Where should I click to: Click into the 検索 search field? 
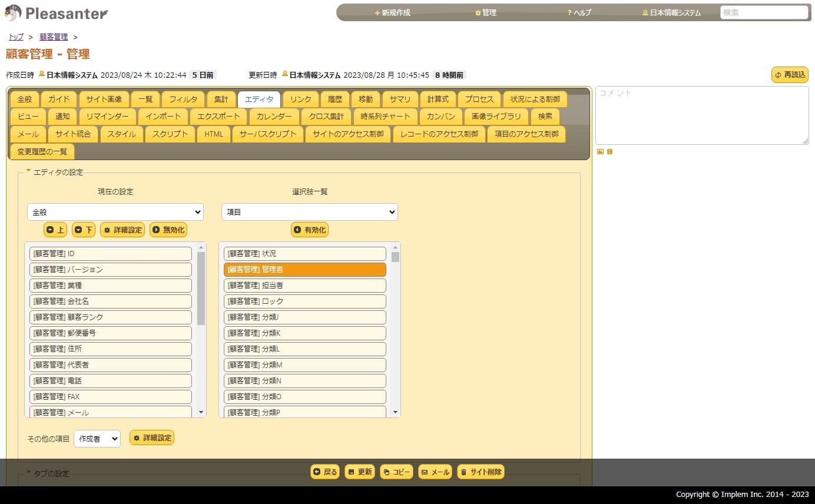point(764,12)
